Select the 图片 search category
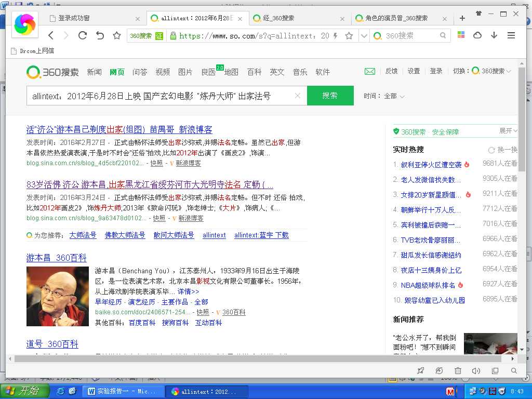This screenshot has height=399, width=532. pyautogui.click(x=185, y=72)
